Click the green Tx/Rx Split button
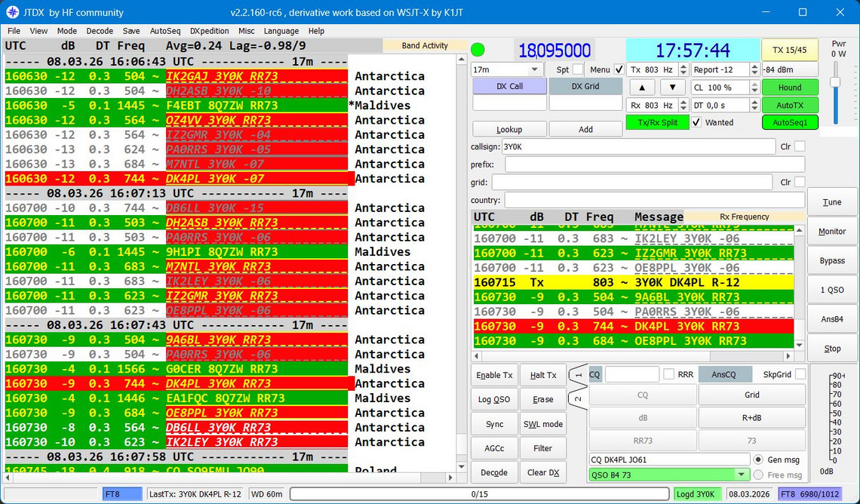860x504 pixels. pyautogui.click(x=656, y=123)
